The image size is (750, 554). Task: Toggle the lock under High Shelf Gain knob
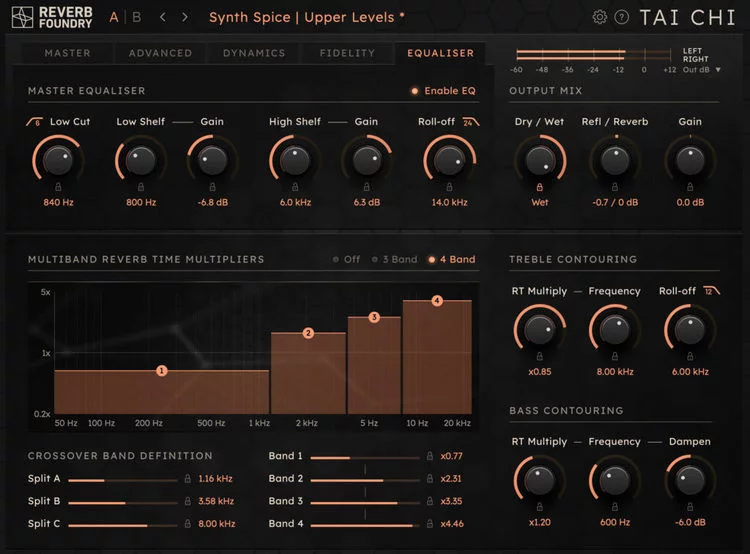click(x=366, y=187)
